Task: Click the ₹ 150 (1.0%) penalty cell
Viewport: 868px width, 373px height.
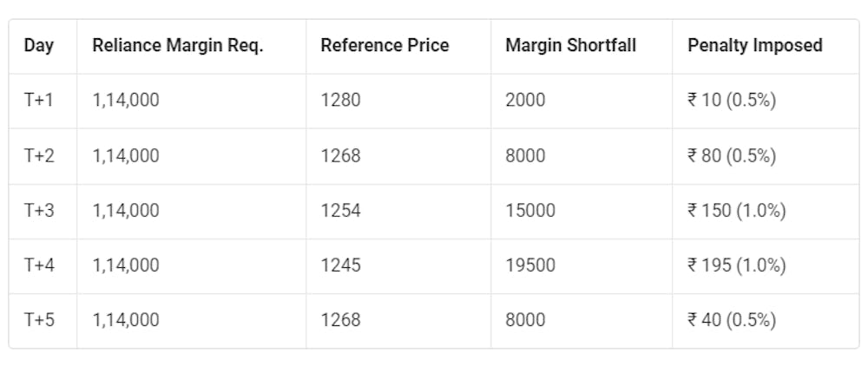Action: click(736, 211)
